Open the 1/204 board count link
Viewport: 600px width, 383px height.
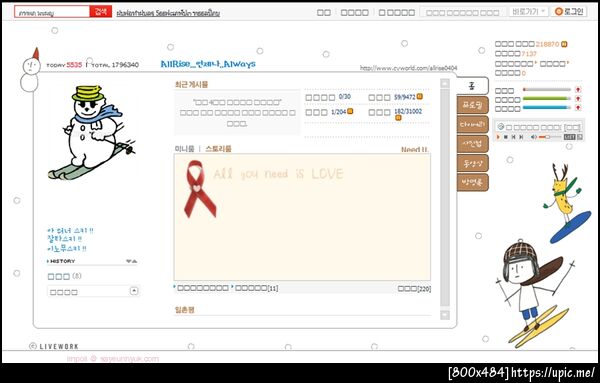338,112
